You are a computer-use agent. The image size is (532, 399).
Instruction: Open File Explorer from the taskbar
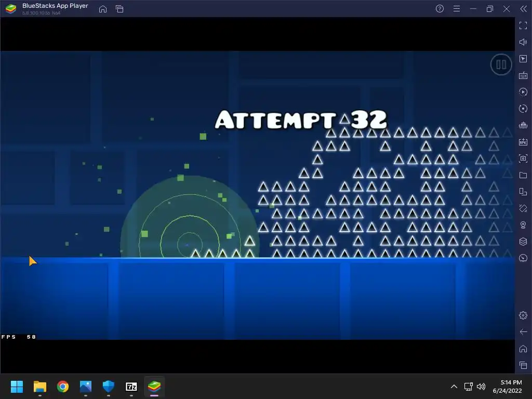pos(39,387)
